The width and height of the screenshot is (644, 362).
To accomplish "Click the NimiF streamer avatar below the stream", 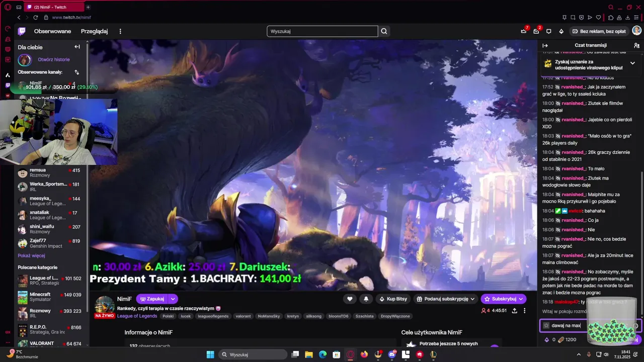I will [x=105, y=305].
